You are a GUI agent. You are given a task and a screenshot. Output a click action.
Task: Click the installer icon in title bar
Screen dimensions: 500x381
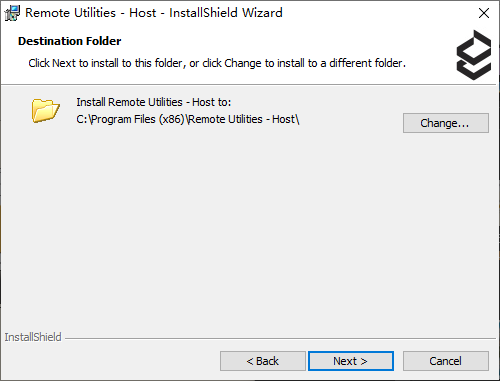click(x=12, y=13)
